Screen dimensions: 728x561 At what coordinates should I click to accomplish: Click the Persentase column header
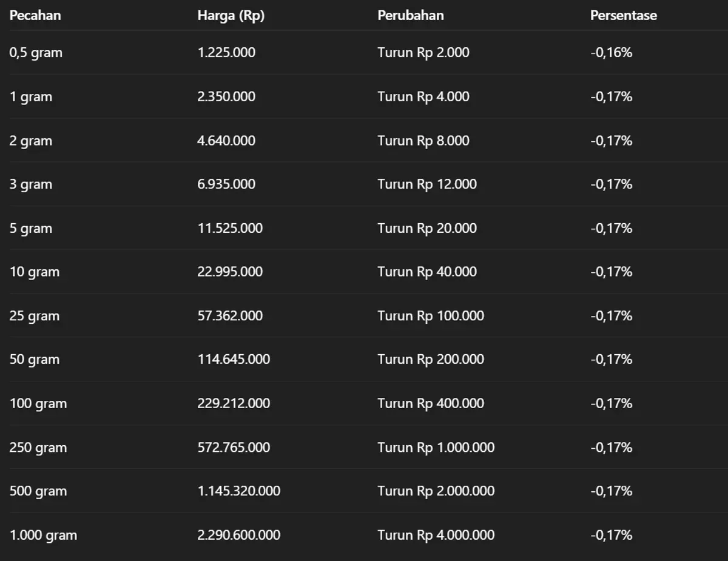623,15
